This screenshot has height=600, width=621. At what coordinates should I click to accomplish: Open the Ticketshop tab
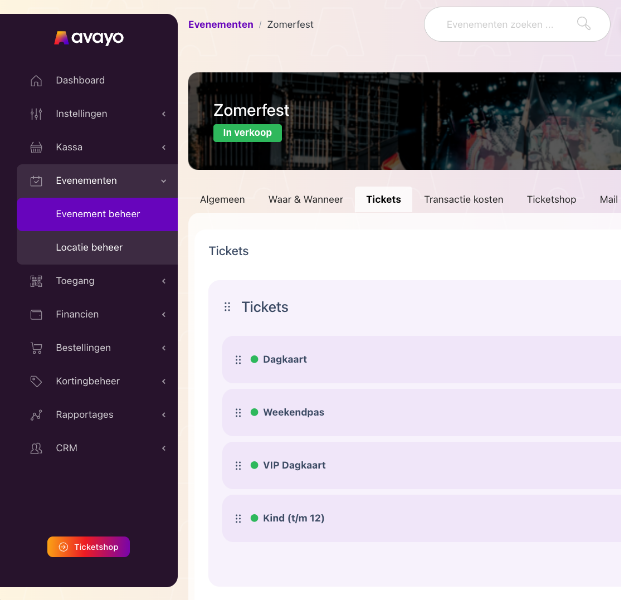coord(551,200)
